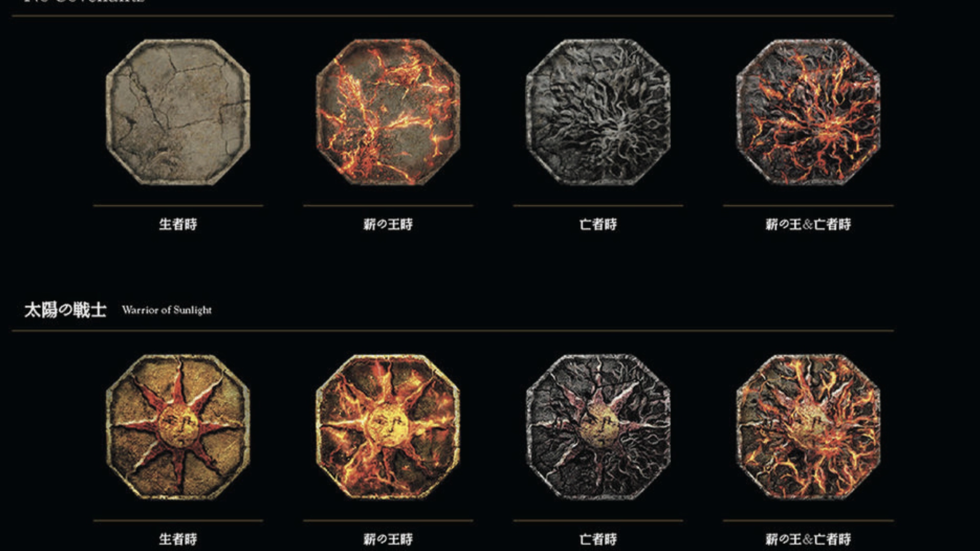
Task: Click the plain cracked stone emblem
Action: (178, 112)
